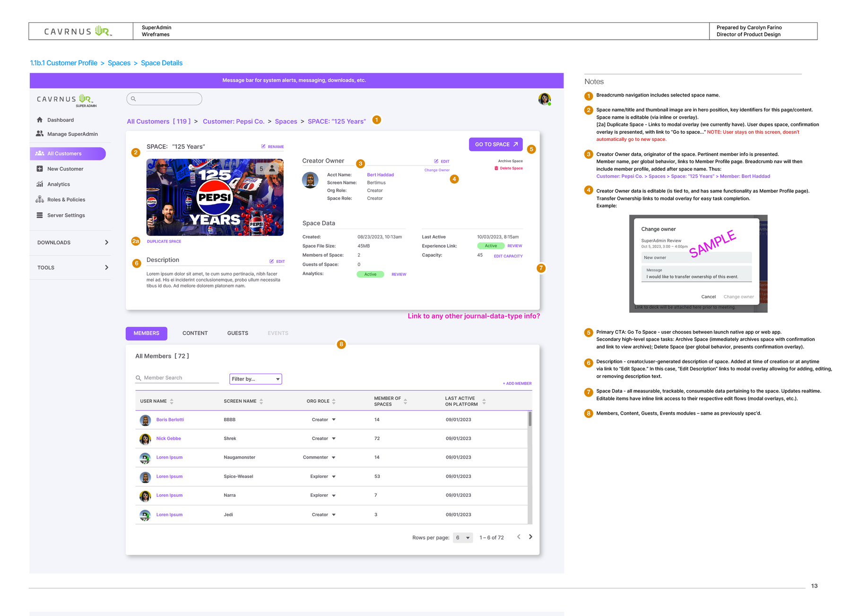851x616 pixels.
Task: Click the arrow icon on Go To Space
Action: click(516, 144)
